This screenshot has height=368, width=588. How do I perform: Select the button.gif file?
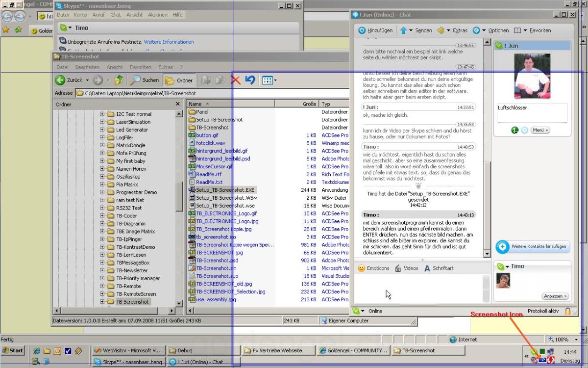tap(207, 135)
